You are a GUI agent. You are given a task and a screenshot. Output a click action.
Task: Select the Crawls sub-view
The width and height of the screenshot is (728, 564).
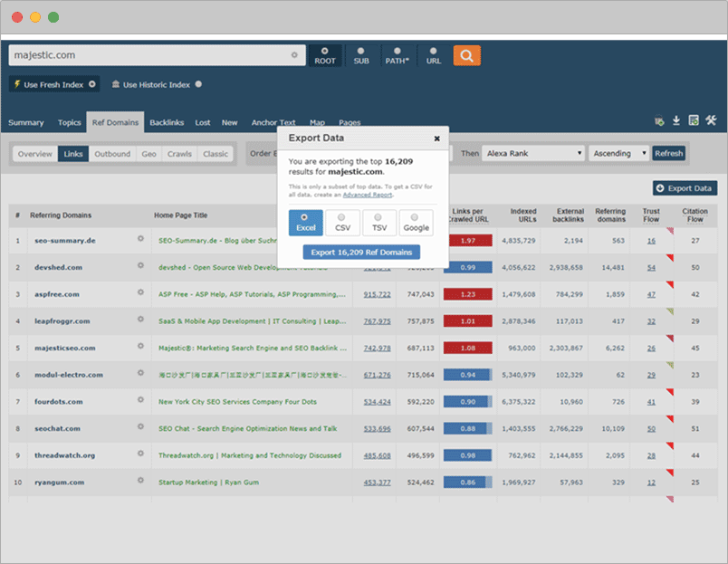pyautogui.click(x=179, y=154)
